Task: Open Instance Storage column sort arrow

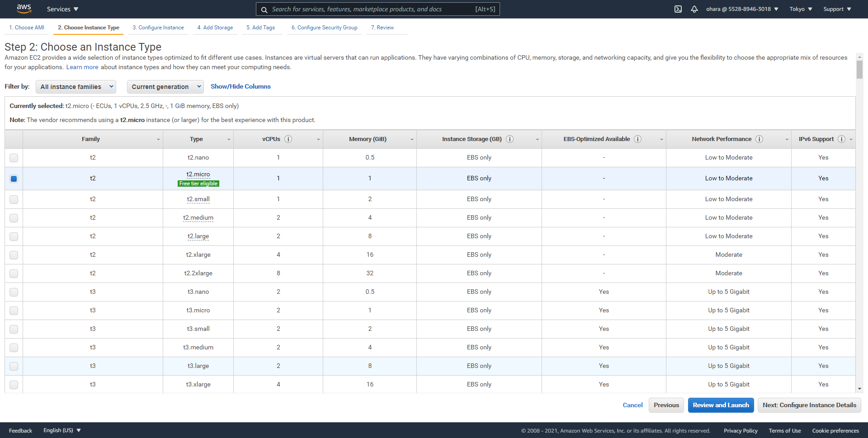Action: pyautogui.click(x=537, y=140)
